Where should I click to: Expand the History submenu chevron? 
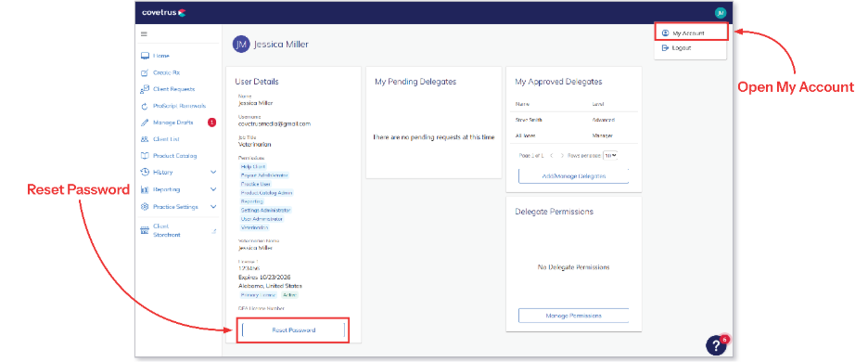[x=213, y=173]
